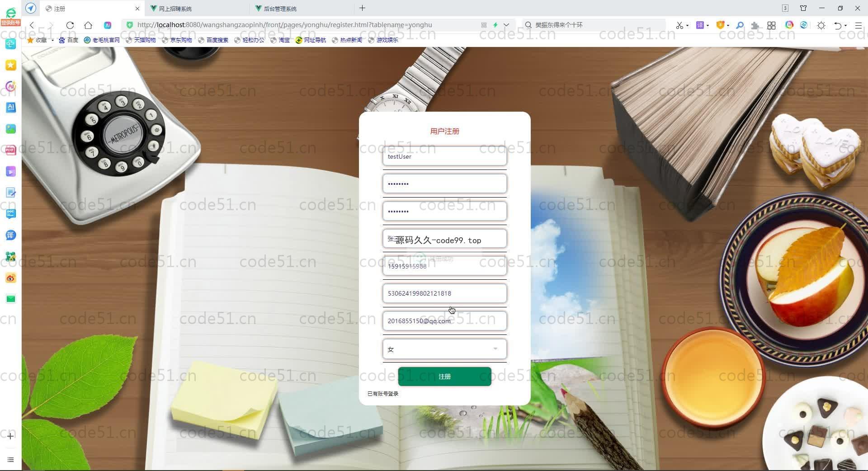Image resolution: width=868 pixels, height=471 pixels.
Task: Open the 老毛桃官网 bookmark
Action: pos(102,40)
